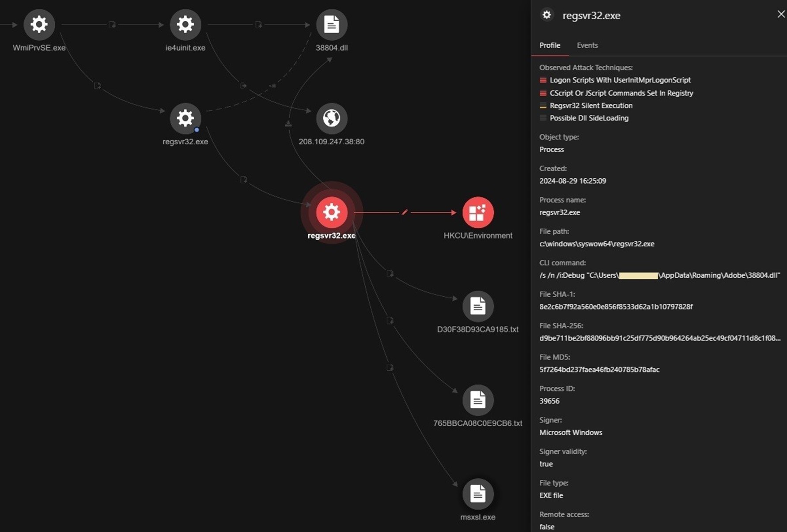Click the red pencil icon on registry edge
Viewport: 787px width, 532px height.
coord(405,212)
